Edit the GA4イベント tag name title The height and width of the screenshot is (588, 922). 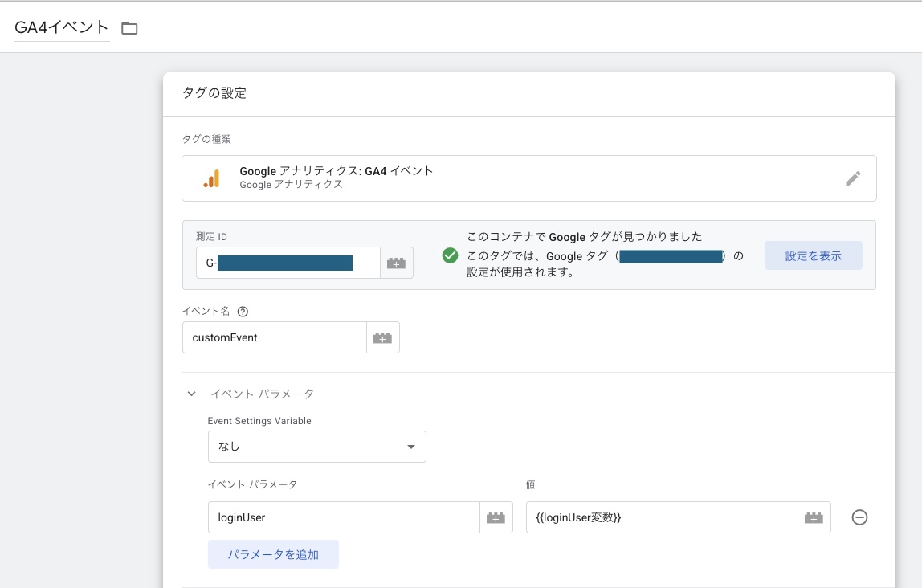(62, 27)
